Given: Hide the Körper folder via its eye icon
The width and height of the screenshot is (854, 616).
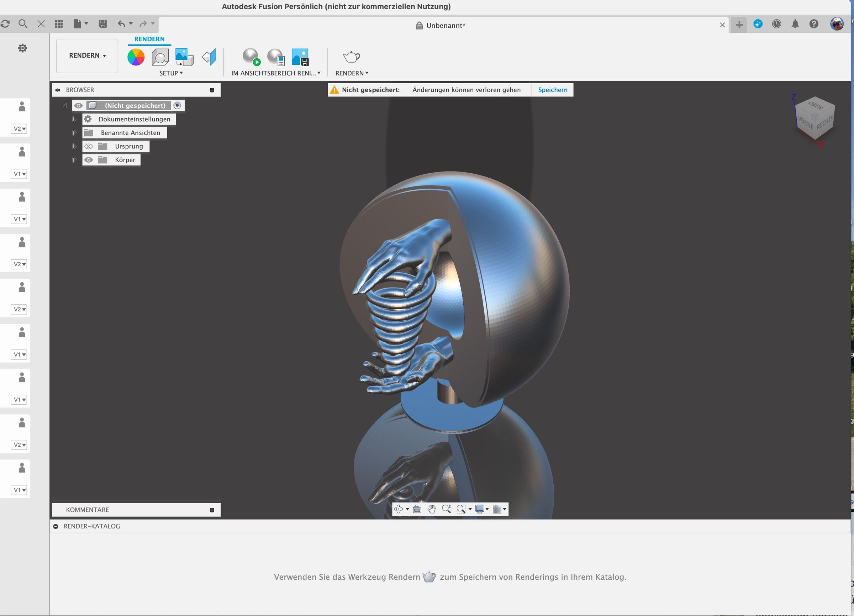Looking at the screenshot, I should click(89, 160).
